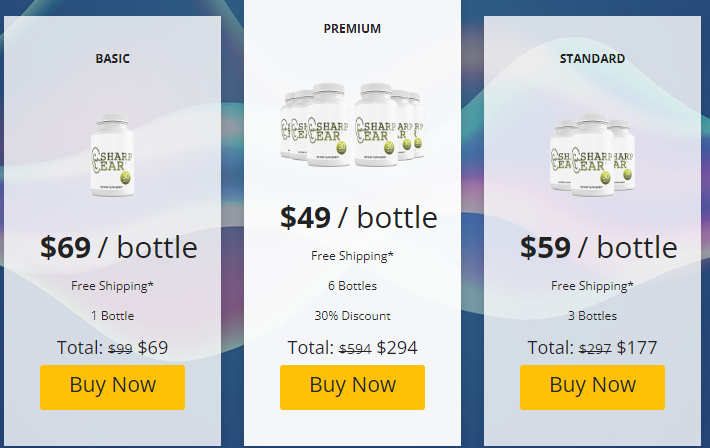
Task: Click Buy Now under Basic plan
Action: pos(112,386)
